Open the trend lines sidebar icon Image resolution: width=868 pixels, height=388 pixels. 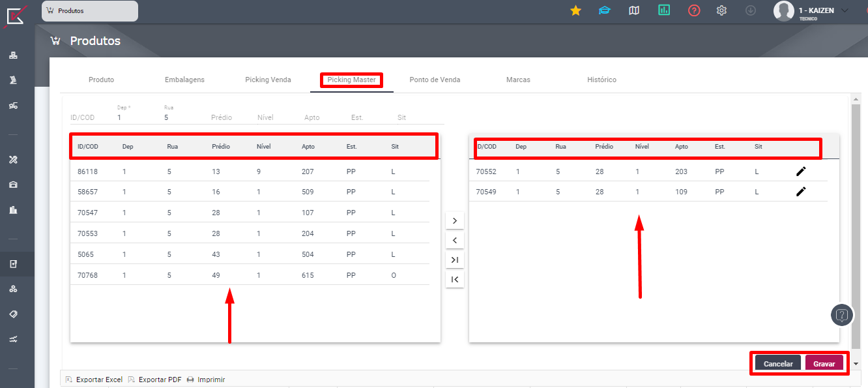click(13, 339)
